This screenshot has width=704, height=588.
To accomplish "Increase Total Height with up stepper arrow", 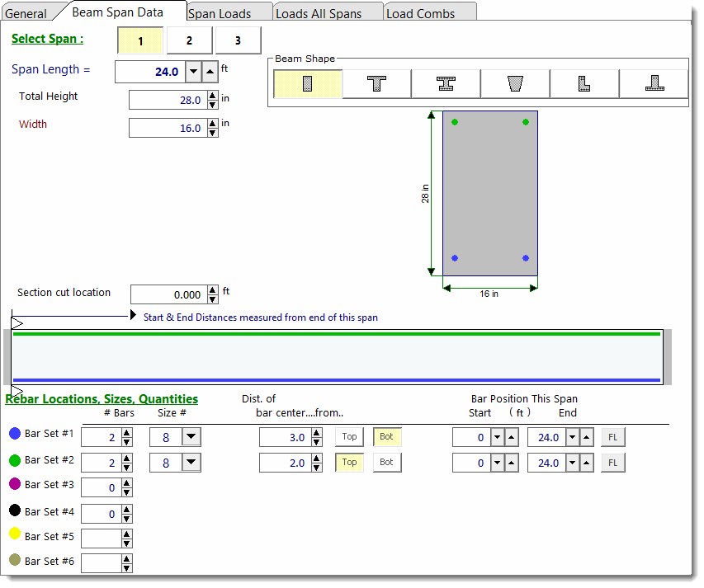I will point(213,96).
